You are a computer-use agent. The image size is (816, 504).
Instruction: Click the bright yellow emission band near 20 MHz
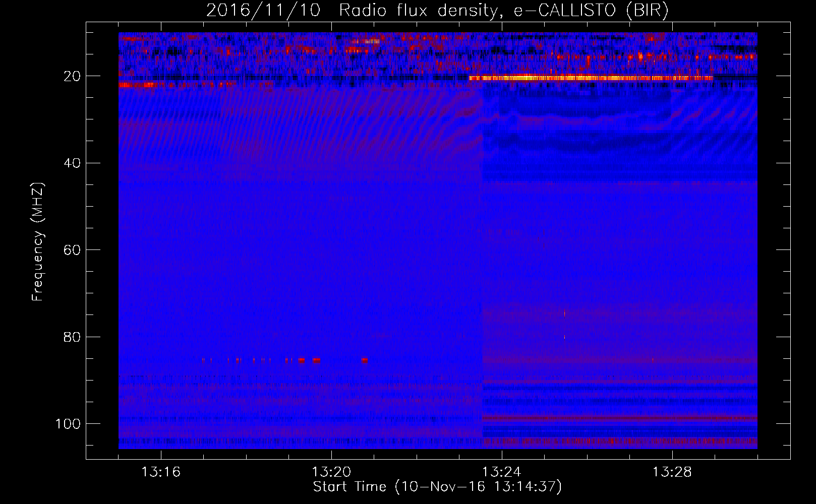coord(591,78)
